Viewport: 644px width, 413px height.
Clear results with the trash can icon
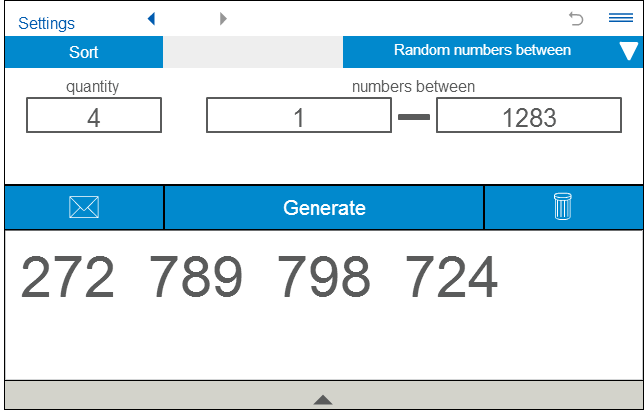(563, 207)
